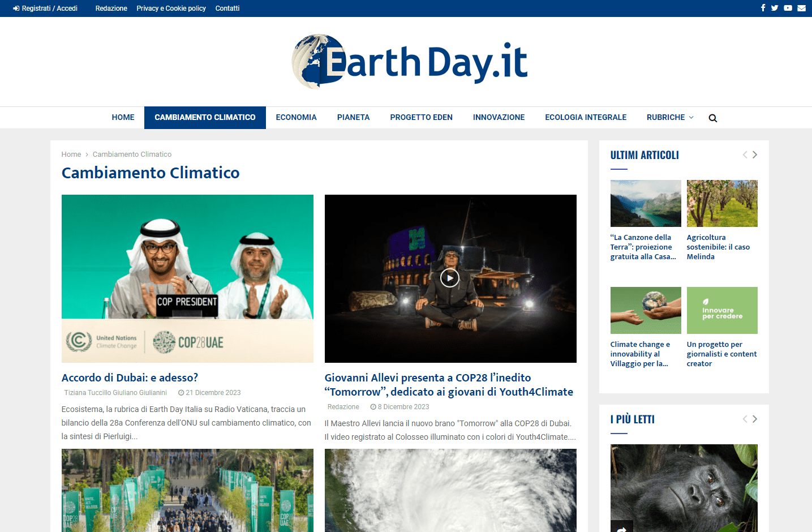Open 'Un progetto per giornalisti e content creator'
The image size is (812, 532).
point(722,354)
